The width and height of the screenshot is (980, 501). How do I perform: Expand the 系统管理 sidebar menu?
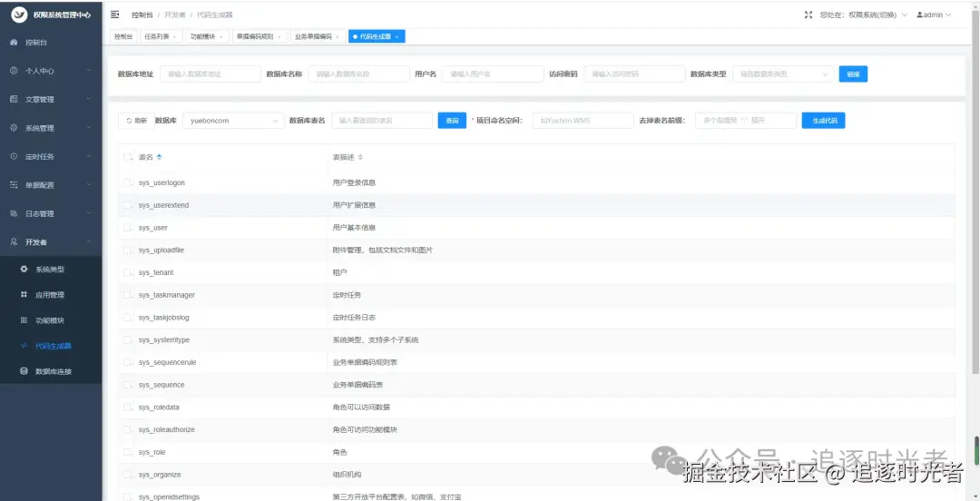tap(89, 128)
